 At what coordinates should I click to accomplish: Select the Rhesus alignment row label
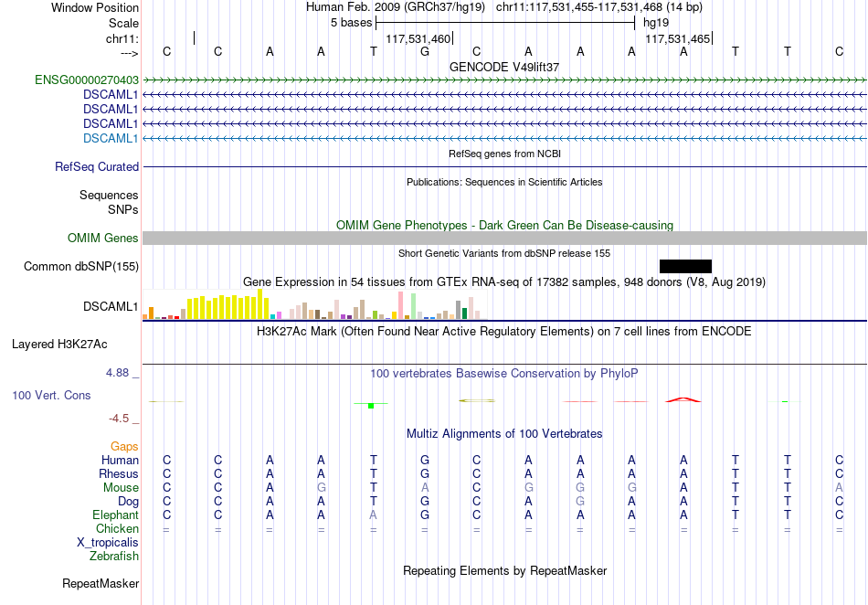[119, 473]
